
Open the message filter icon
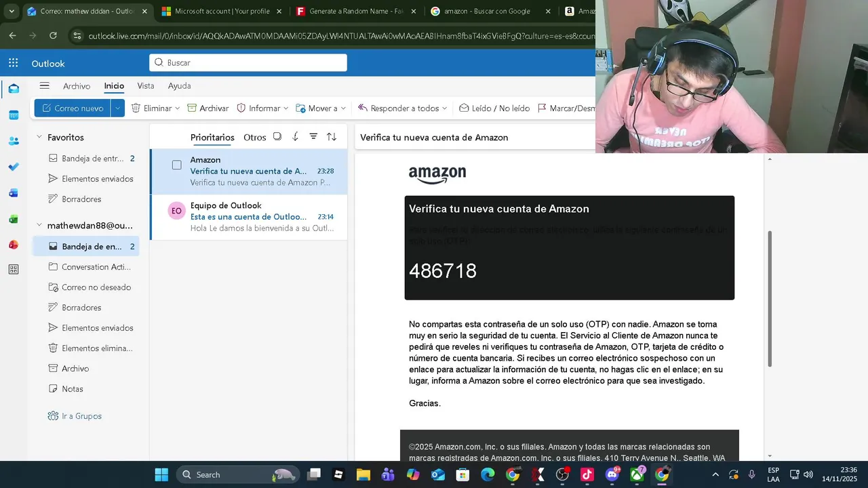[x=313, y=137]
